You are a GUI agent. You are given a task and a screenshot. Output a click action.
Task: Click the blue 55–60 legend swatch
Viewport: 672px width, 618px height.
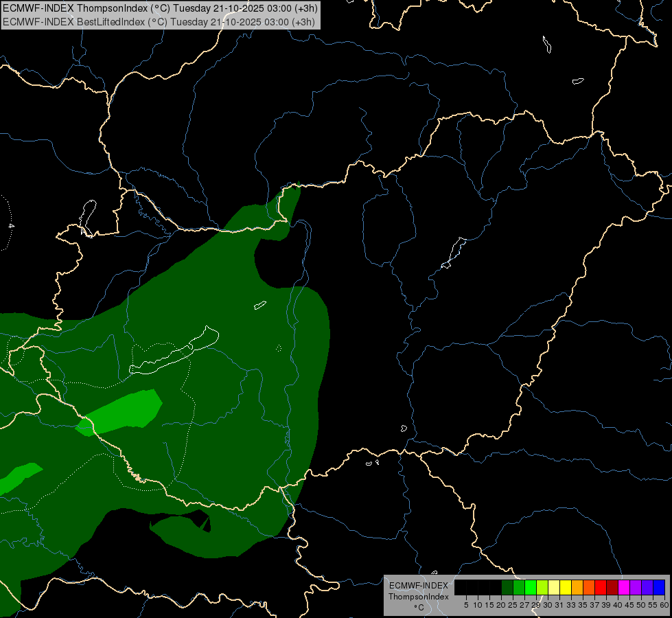pos(659,587)
